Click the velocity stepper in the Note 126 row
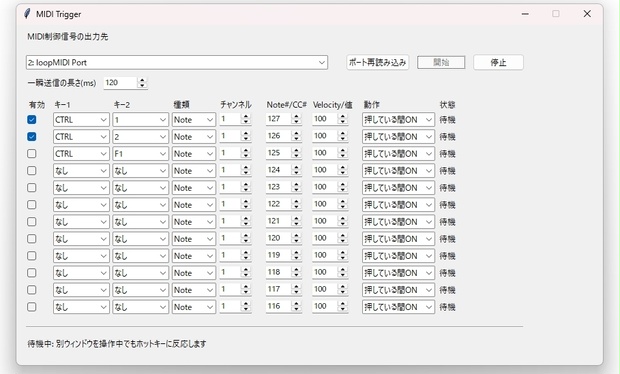Screen dimensions: 620x374 343,136
